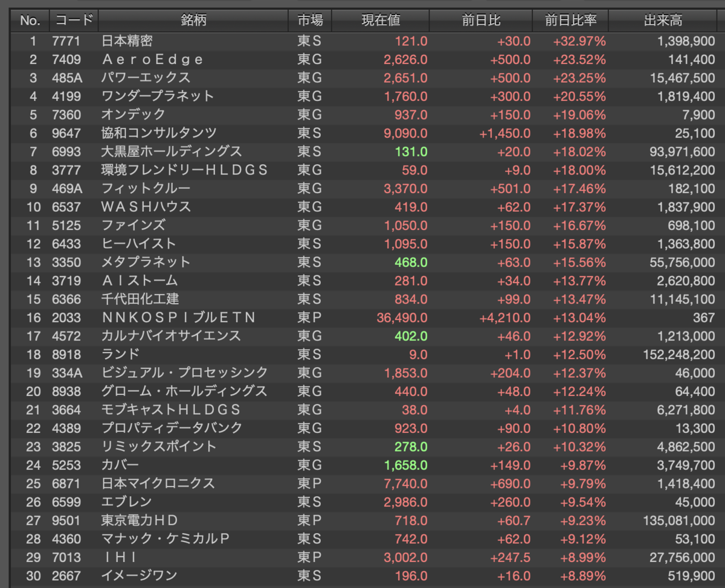Select the ヒーハイスト stock name

pos(139,244)
